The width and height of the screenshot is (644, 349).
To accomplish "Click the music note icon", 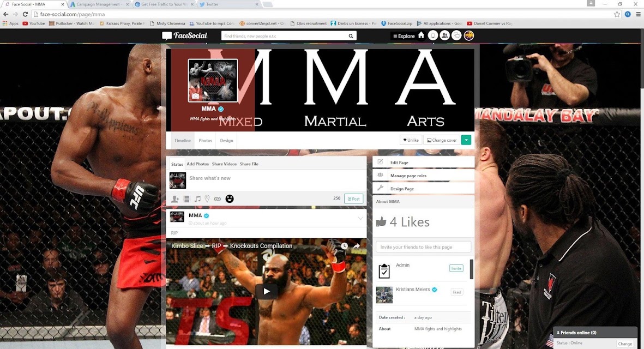I will click(197, 198).
